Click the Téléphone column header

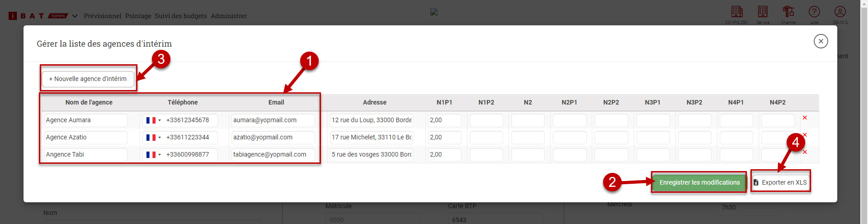(x=183, y=102)
